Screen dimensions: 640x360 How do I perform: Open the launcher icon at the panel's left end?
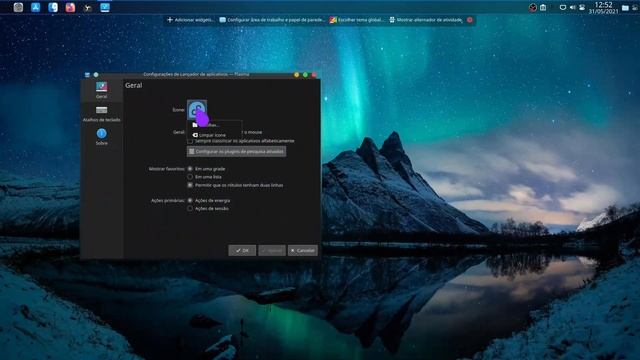[x=18, y=7]
